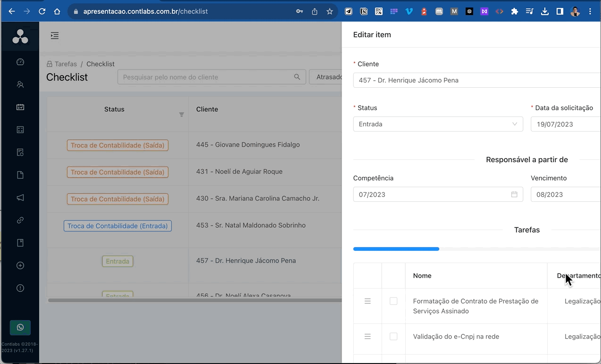Click the Troca de Contabilidade (Entrada) tag
Viewport: 601px width, 364px height.
[x=117, y=226]
